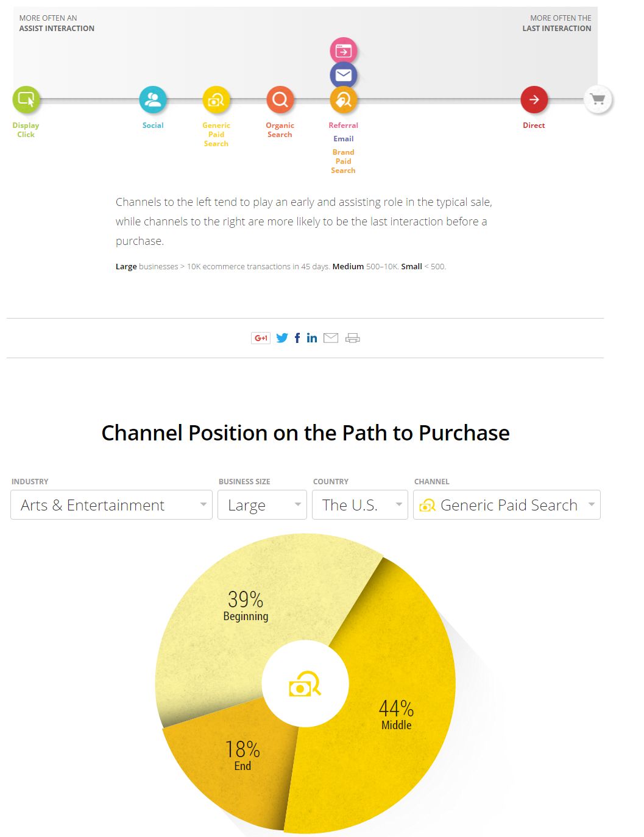Share via the LinkedIn icon
Screen dimensions: 644x837
tap(312, 338)
